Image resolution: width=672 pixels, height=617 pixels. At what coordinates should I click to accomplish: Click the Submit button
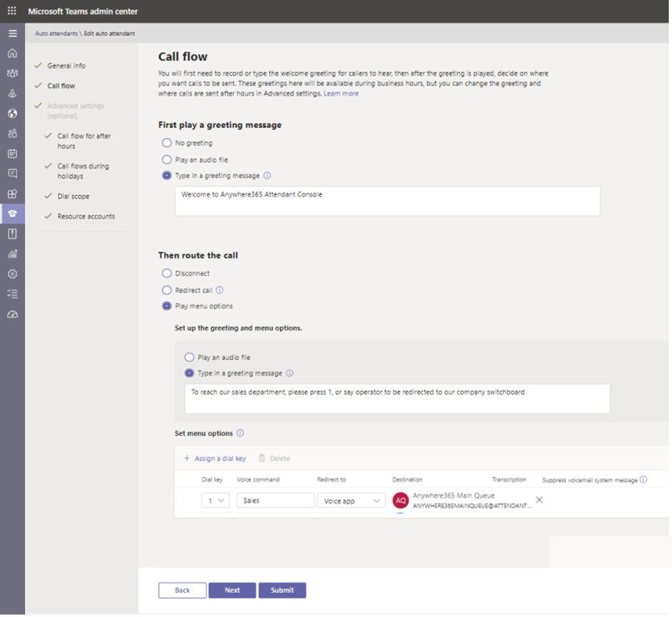(x=282, y=590)
